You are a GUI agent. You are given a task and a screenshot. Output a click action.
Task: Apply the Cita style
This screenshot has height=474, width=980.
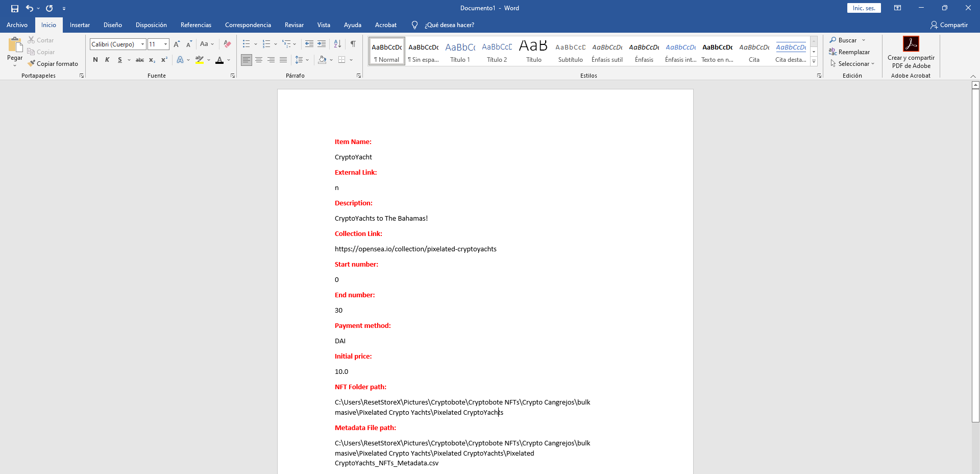pyautogui.click(x=754, y=51)
